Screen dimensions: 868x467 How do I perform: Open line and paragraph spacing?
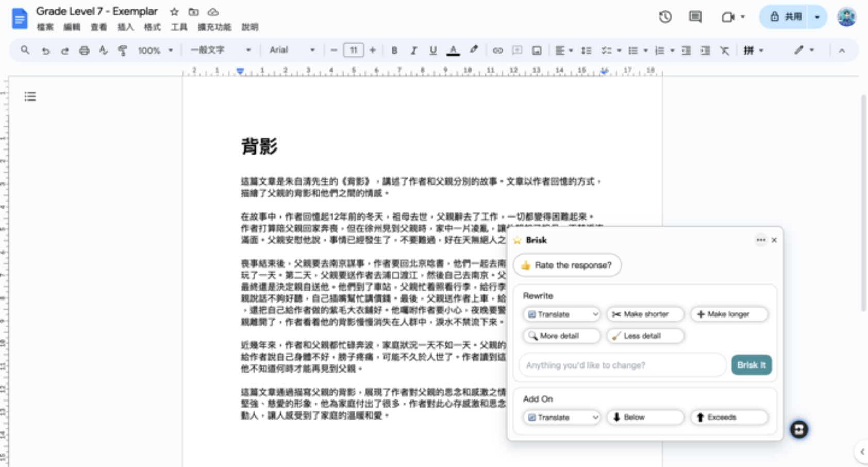pos(586,51)
